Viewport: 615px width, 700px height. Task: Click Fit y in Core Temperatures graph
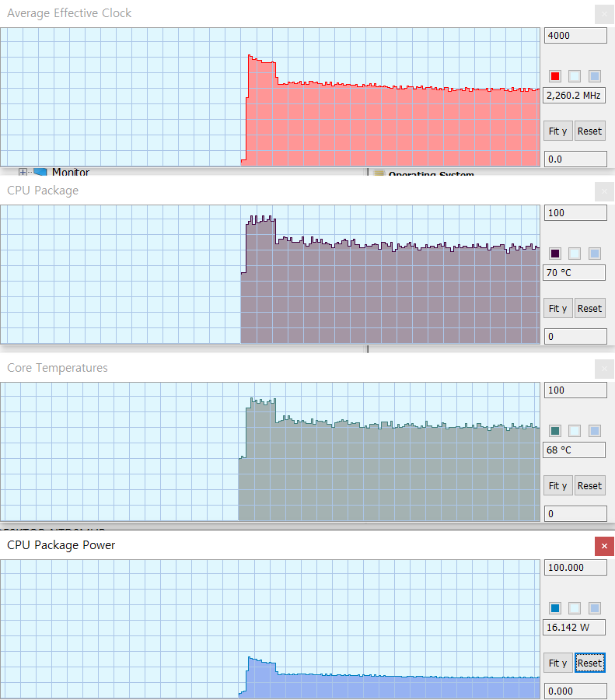pos(558,485)
